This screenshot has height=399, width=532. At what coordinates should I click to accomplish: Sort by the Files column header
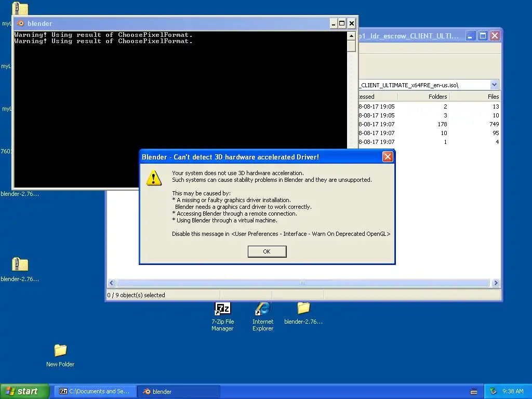click(475, 97)
